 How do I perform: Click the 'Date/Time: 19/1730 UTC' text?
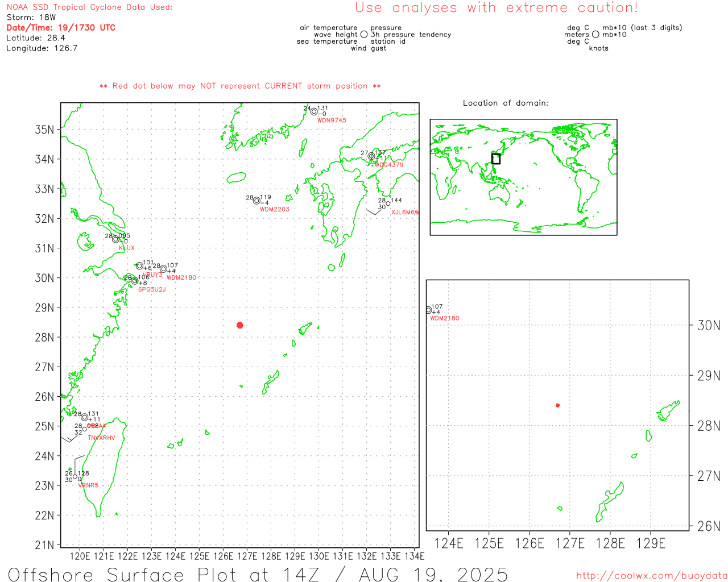[61, 27]
